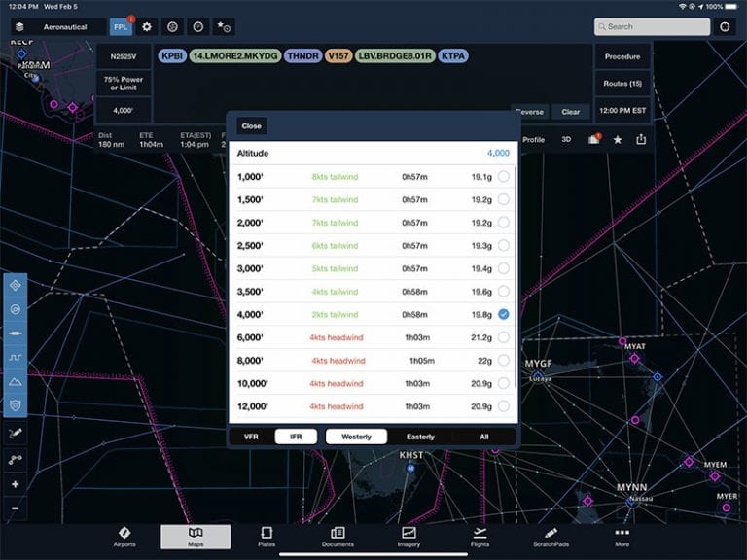The width and height of the screenshot is (747, 560).
Task: Toggle the FPL flight plan panel
Action: pyautogui.click(x=121, y=27)
